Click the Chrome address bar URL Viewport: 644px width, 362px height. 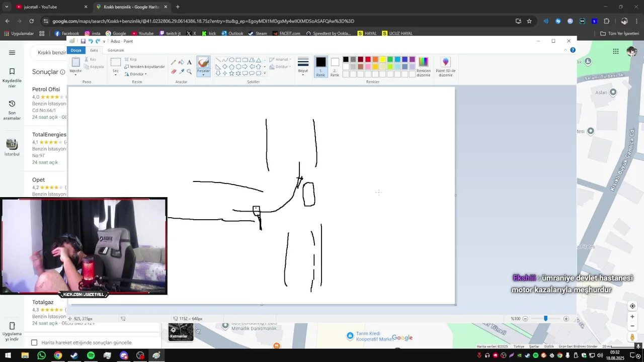coord(203,21)
